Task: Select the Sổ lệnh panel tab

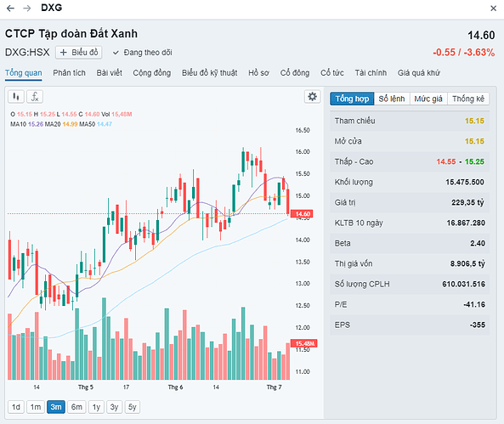Action: coord(392,99)
